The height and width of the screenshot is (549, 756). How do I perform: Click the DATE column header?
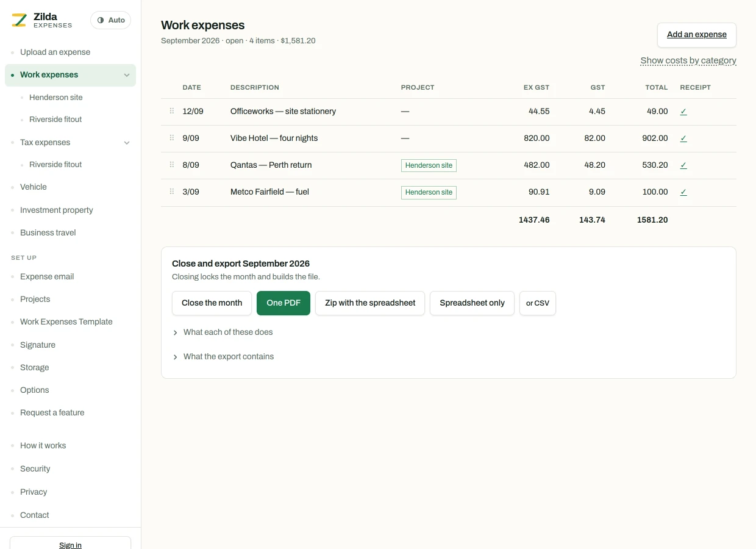(x=192, y=87)
